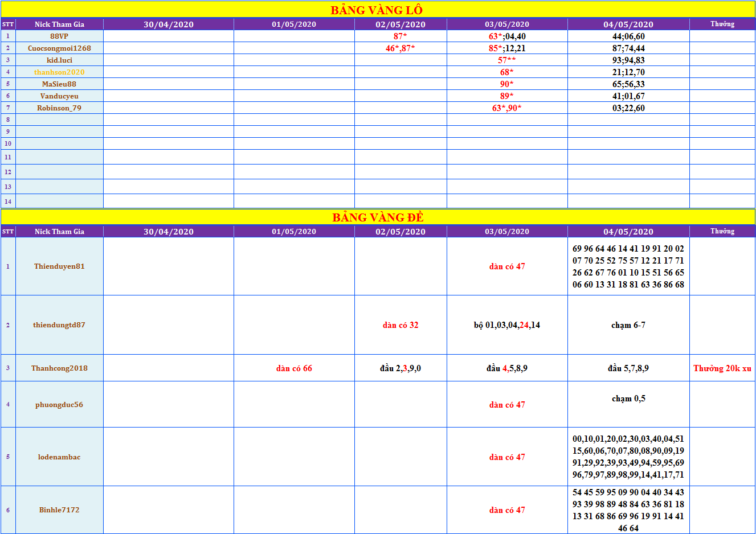Select lodenambac's 04/05/2020 number list
The image size is (756, 534).
pyautogui.click(x=628, y=457)
